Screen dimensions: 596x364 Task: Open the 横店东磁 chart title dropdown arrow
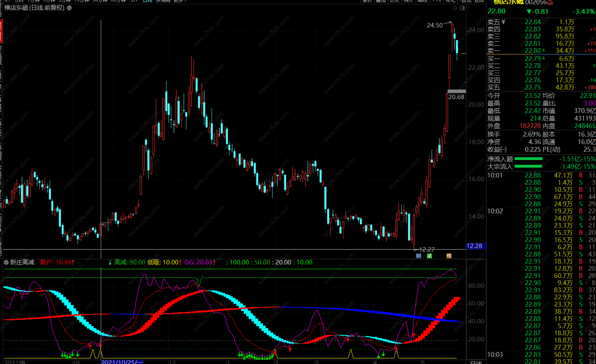click(x=69, y=8)
